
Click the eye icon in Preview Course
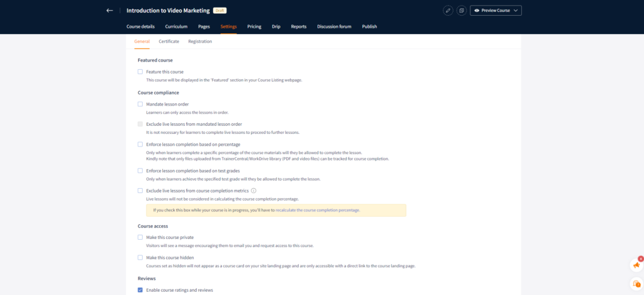[x=477, y=11]
